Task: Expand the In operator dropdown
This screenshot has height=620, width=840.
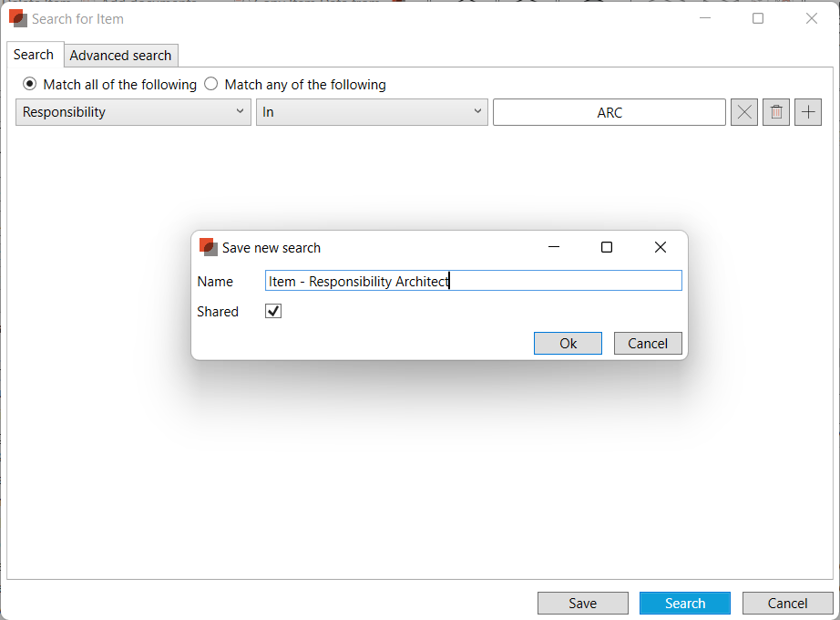Action: (x=372, y=112)
